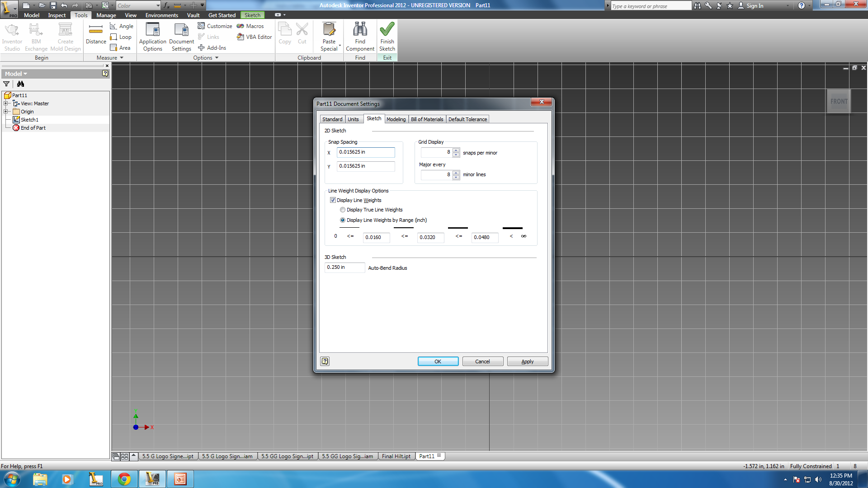Open Find Component tool
This screenshot has height=488, width=868.
[360, 37]
